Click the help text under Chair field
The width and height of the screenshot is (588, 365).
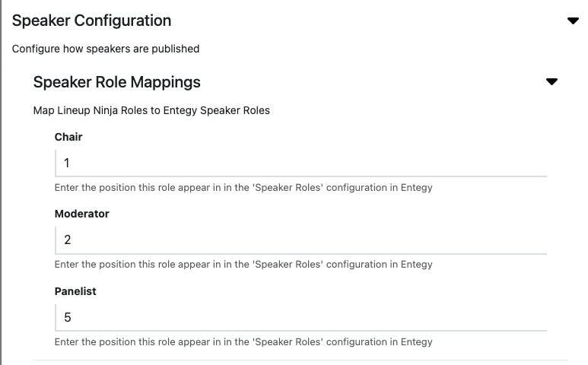(243, 188)
